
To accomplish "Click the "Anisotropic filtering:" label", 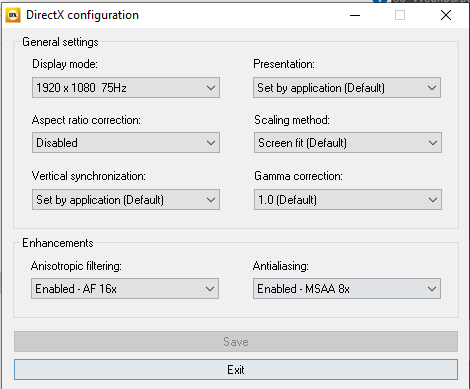I will (76, 266).
